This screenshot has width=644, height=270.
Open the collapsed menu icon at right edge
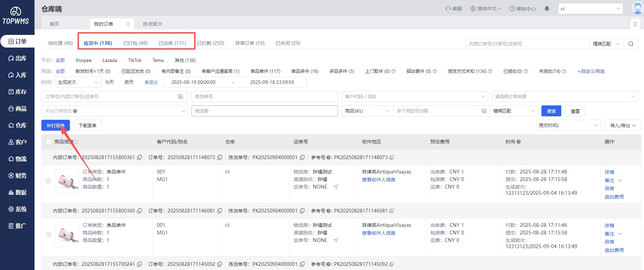[x=635, y=24]
